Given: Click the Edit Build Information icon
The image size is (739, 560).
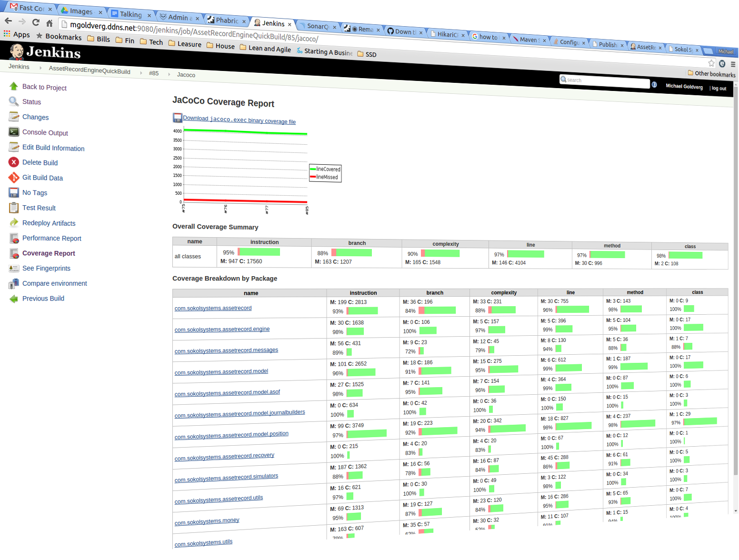Looking at the screenshot, I should click(x=14, y=147).
